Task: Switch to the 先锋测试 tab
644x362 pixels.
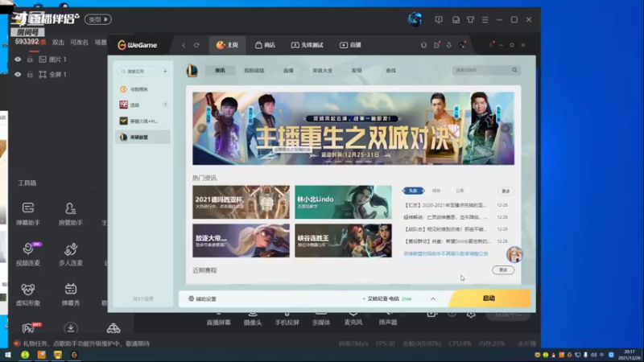Action: [308, 45]
